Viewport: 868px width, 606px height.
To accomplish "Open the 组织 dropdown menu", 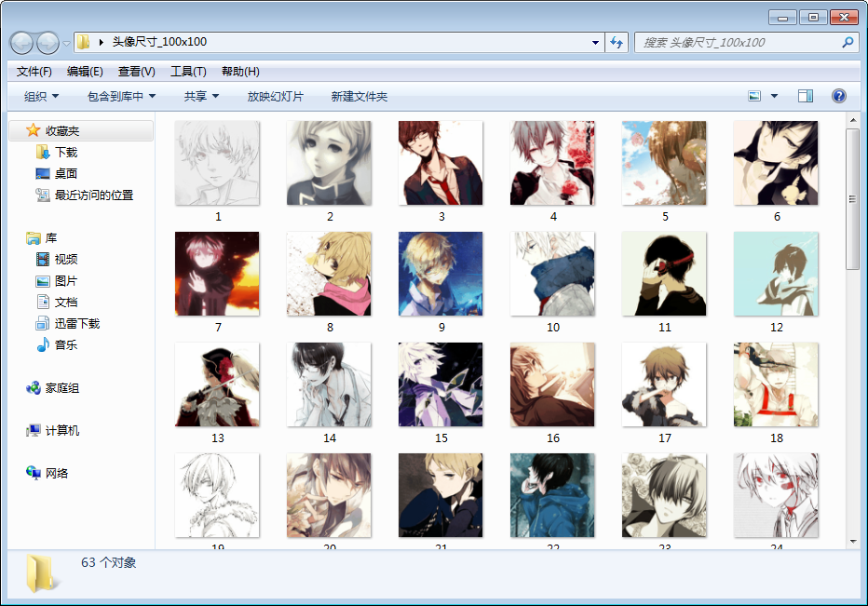I will coord(42,96).
